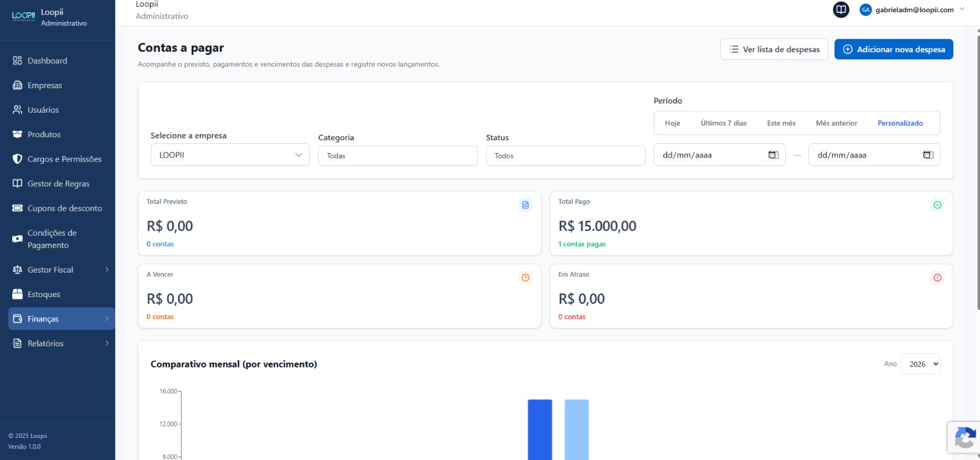Click the dark blue chart bar
Viewport: 980px width, 460px height.
coord(540,429)
